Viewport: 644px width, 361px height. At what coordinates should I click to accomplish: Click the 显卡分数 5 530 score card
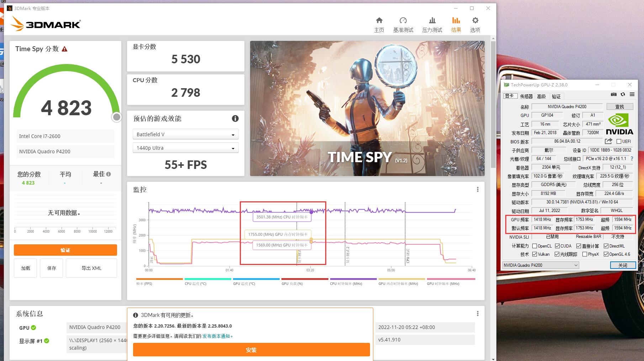(186, 56)
